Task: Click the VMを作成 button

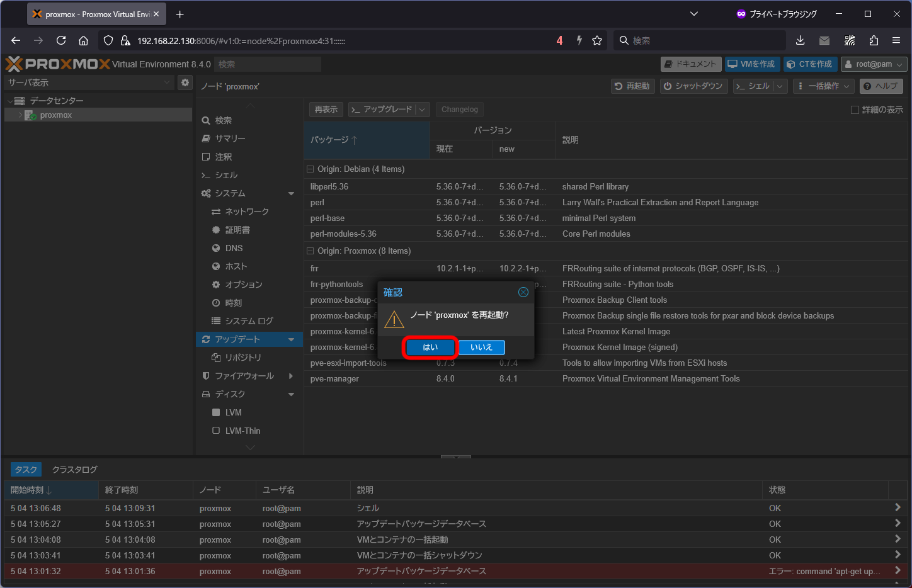Action: click(x=753, y=64)
